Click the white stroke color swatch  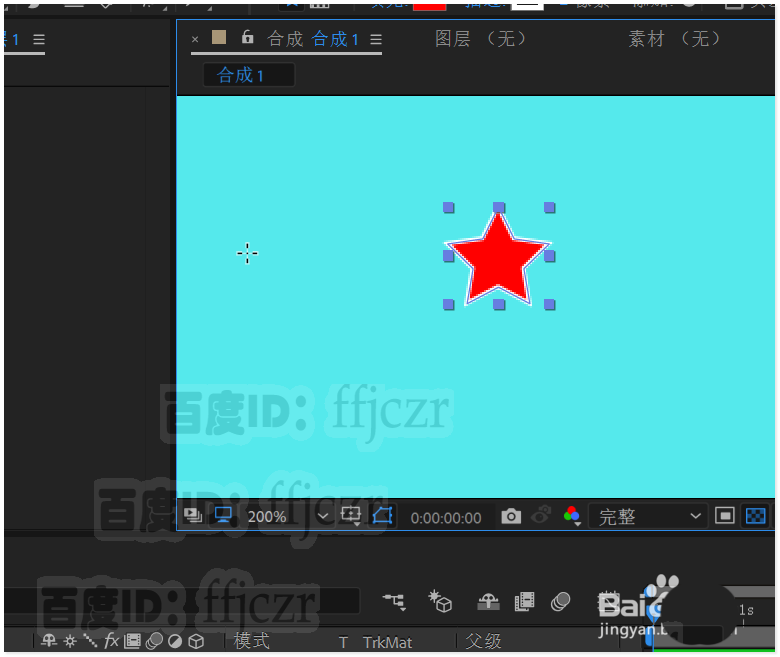pyautogui.click(x=527, y=6)
